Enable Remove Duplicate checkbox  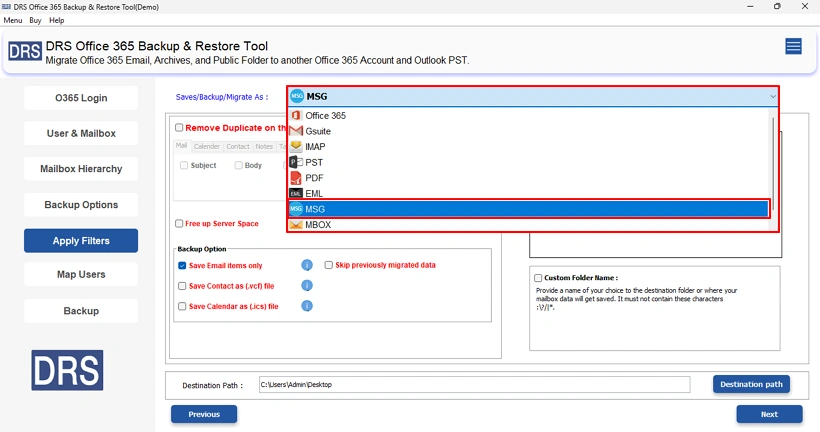click(x=179, y=128)
